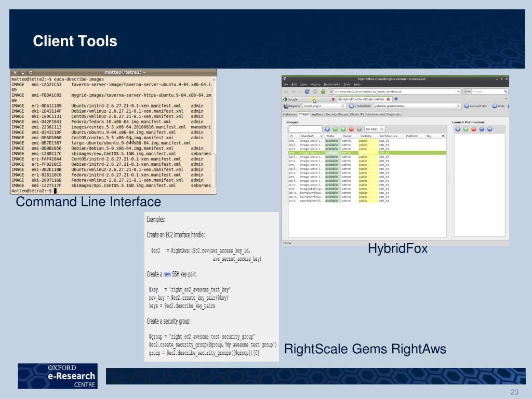The image size is (532, 399).
Task: Click the Back arrow in Iceweasel toolbar
Action: [x=286, y=91]
